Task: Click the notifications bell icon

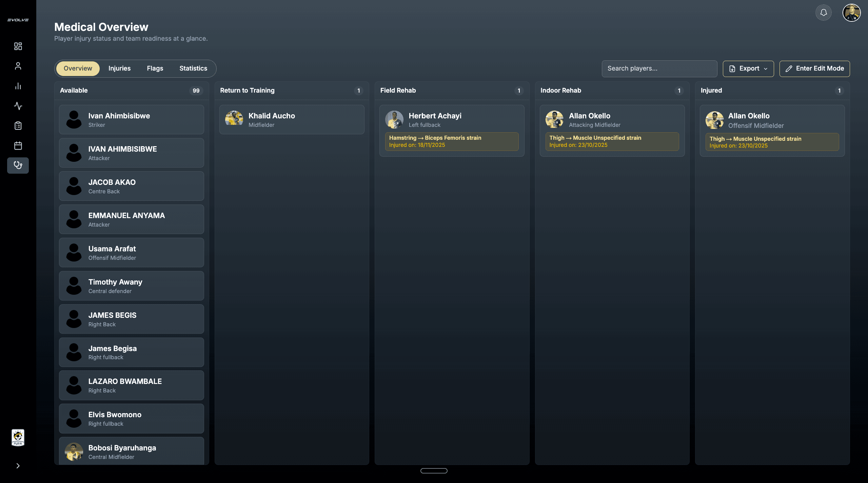Action: 823,13
